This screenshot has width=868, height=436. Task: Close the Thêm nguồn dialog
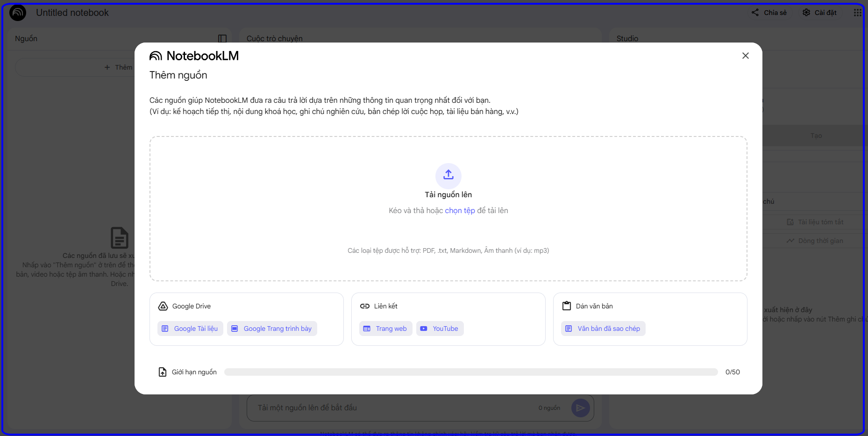[x=745, y=56]
